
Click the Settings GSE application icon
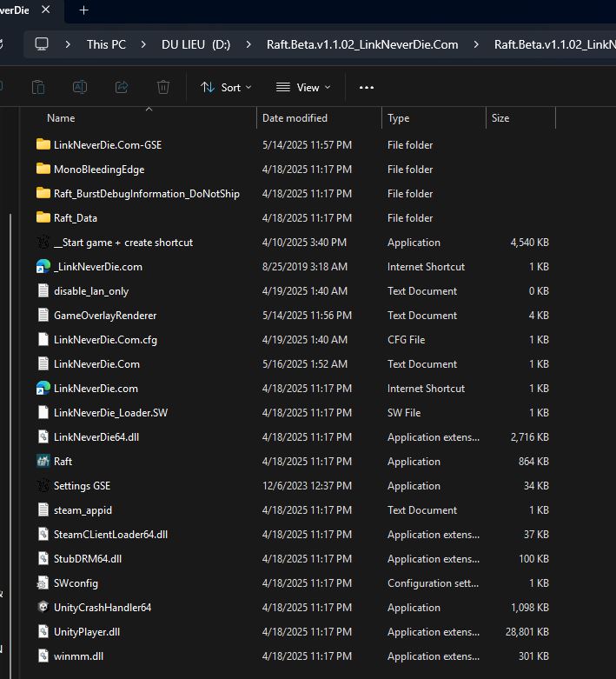(43, 486)
